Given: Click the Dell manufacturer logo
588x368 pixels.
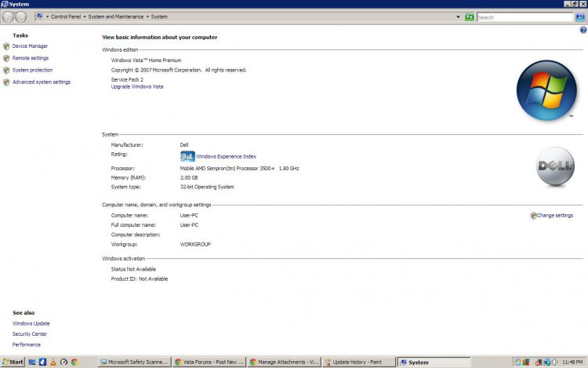Looking at the screenshot, I should click(x=555, y=166).
